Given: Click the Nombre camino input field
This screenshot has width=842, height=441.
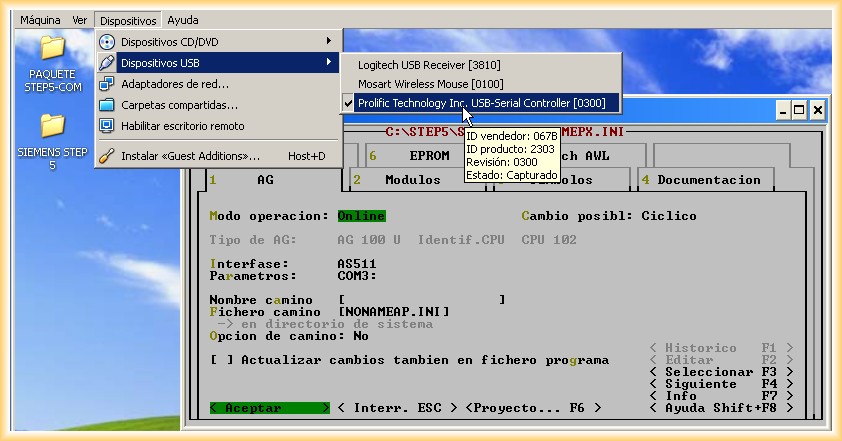Looking at the screenshot, I should (420, 300).
